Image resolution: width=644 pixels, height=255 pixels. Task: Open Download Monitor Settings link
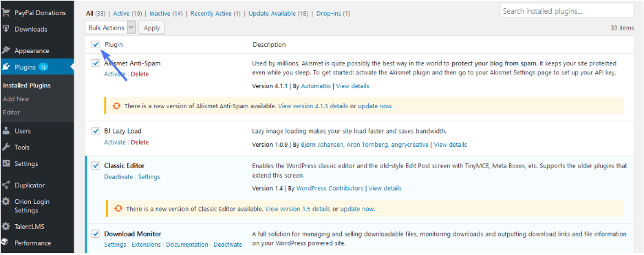(x=115, y=244)
